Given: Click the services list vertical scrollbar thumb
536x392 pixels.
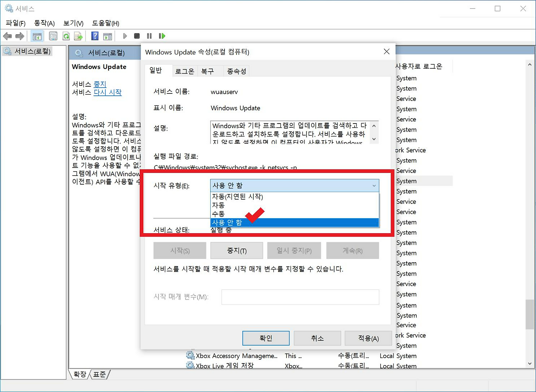Looking at the screenshot, I should coord(529,314).
